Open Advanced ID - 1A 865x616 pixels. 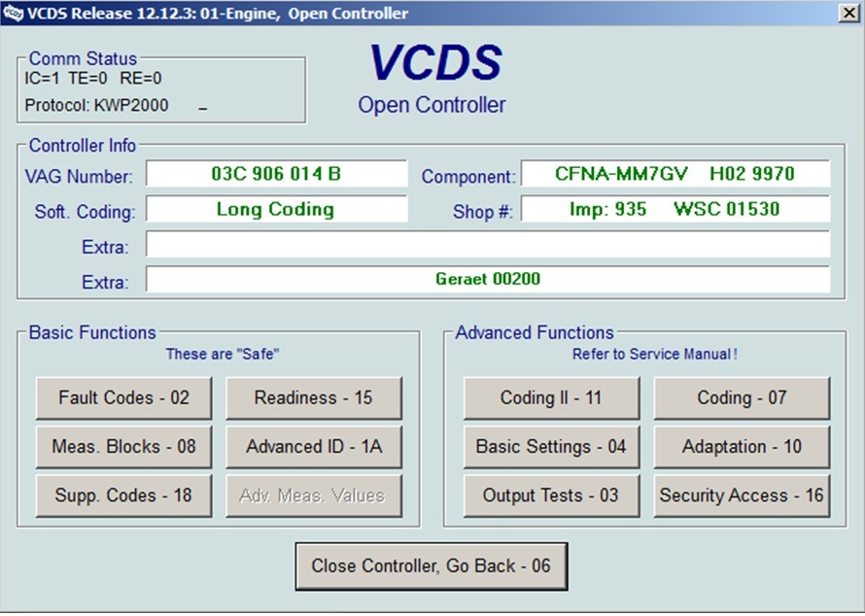[x=313, y=447]
